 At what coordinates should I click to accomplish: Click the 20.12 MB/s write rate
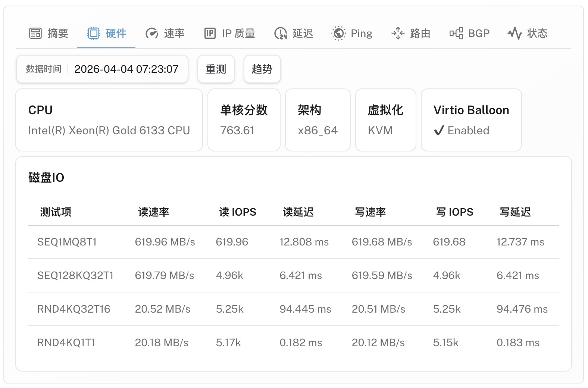pos(378,343)
